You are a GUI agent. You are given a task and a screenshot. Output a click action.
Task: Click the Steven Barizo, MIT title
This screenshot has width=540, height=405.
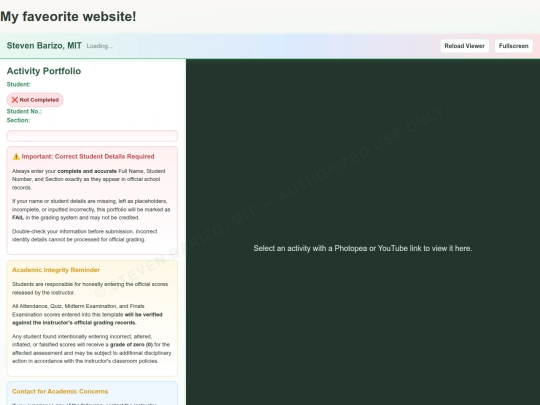click(x=44, y=45)
